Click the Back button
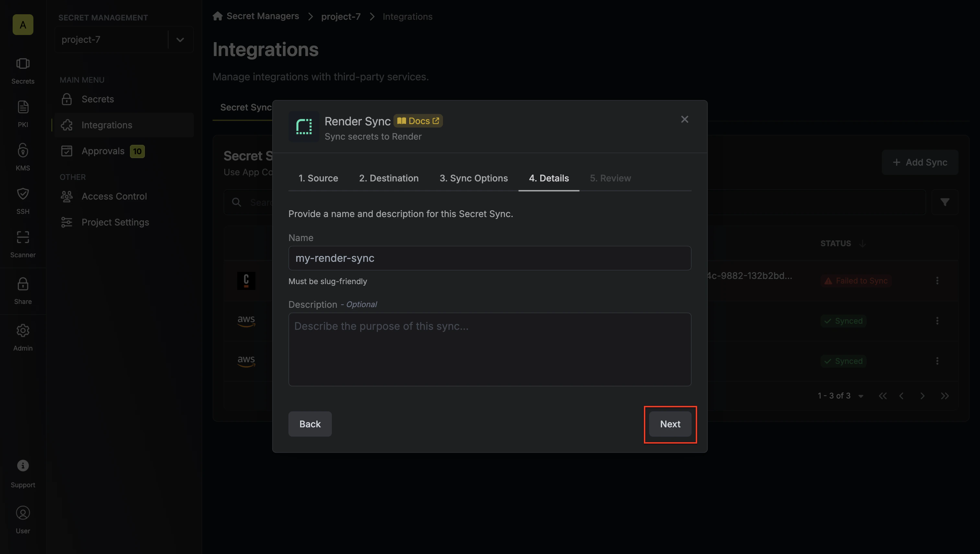 coord(310,424)
